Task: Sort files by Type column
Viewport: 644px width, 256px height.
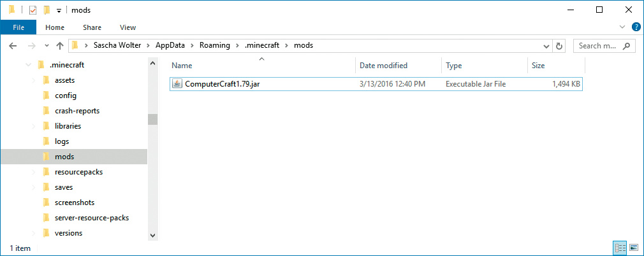Action: (485, 65)
